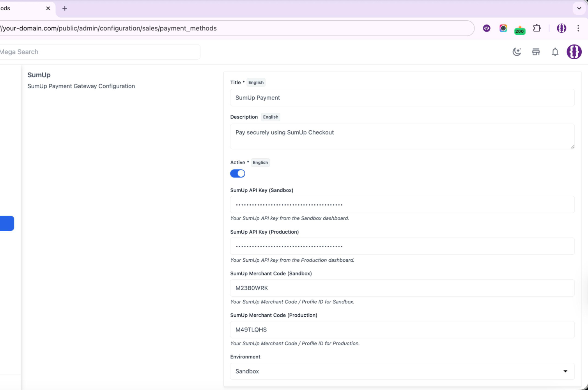Click the Environment field label

pyautogui.click(x=245, y=357)
